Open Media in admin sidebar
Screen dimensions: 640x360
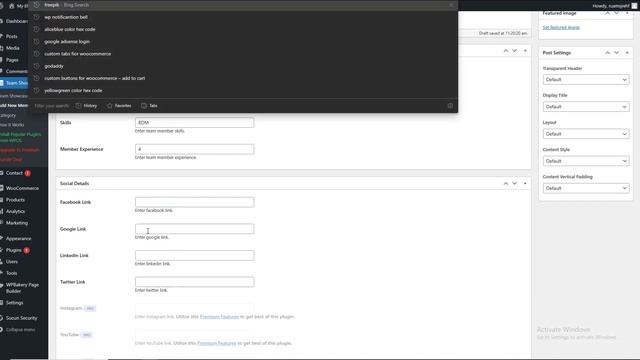coord(12,48)
